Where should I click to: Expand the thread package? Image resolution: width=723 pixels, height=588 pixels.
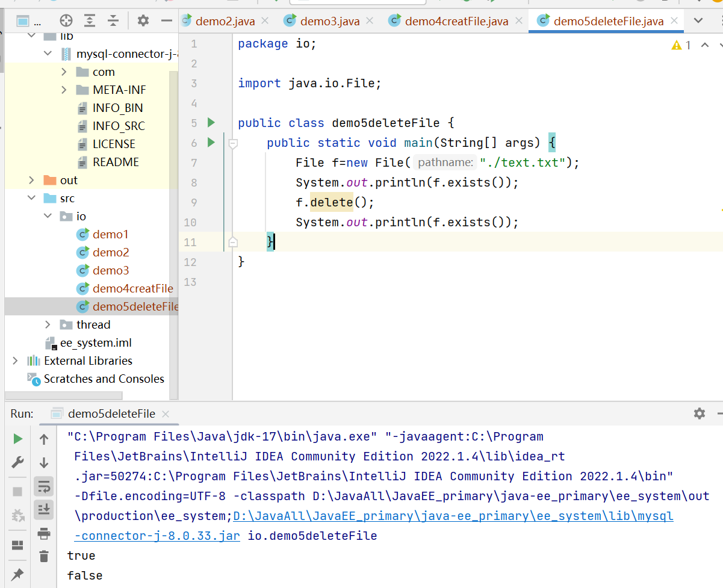(48, 324)
